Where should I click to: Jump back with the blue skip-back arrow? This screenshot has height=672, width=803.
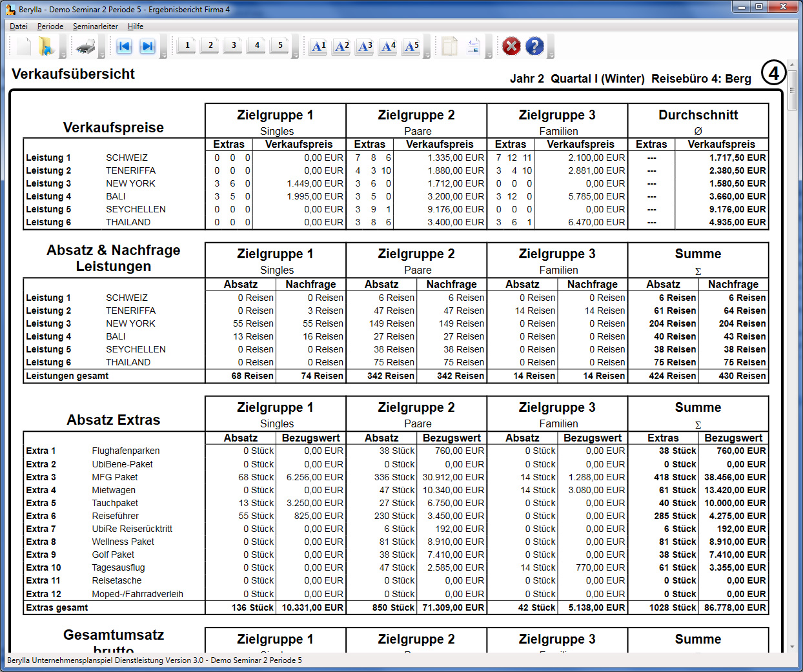pos(124,46)
